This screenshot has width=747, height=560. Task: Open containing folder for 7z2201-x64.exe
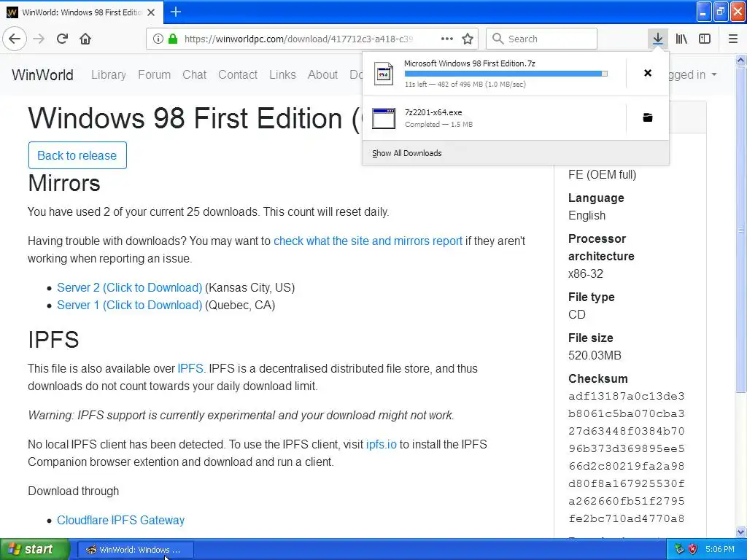pyautogui.click(x=648, y=117)
